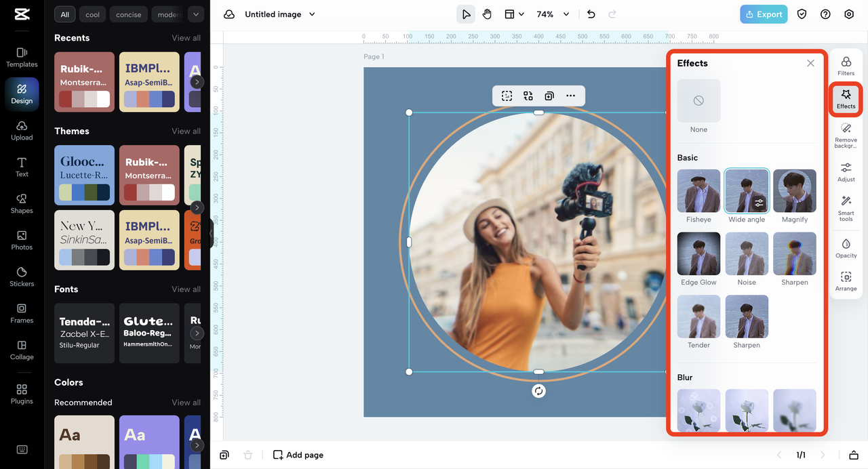Open the Remove background tool
Viewport: 868px width, 469px height.
click(846, 135)
